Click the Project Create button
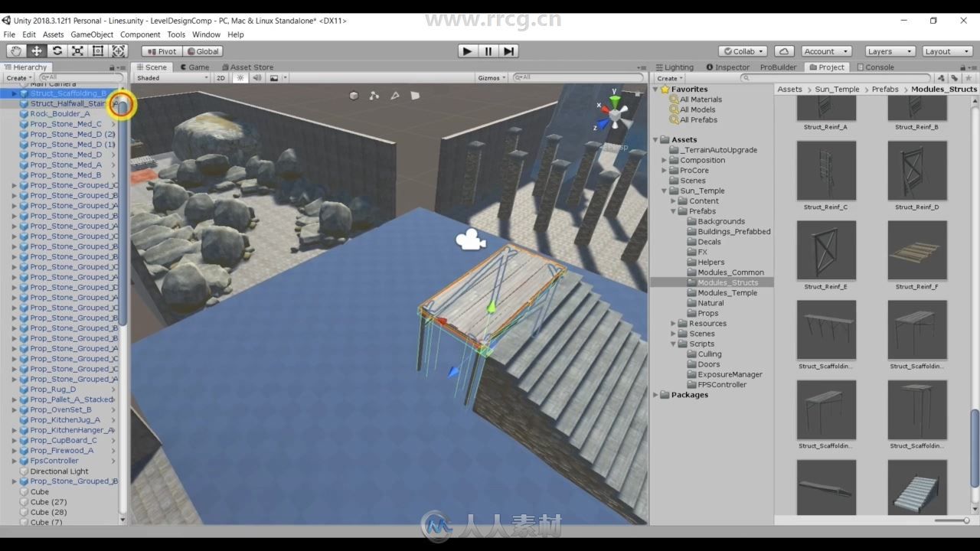 click(669, 78)
